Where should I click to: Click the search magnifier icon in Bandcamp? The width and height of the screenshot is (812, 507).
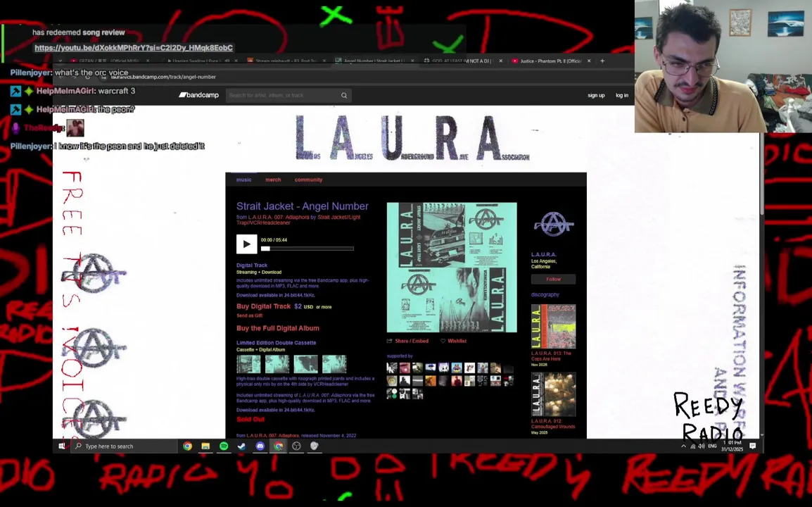(344, 95)
